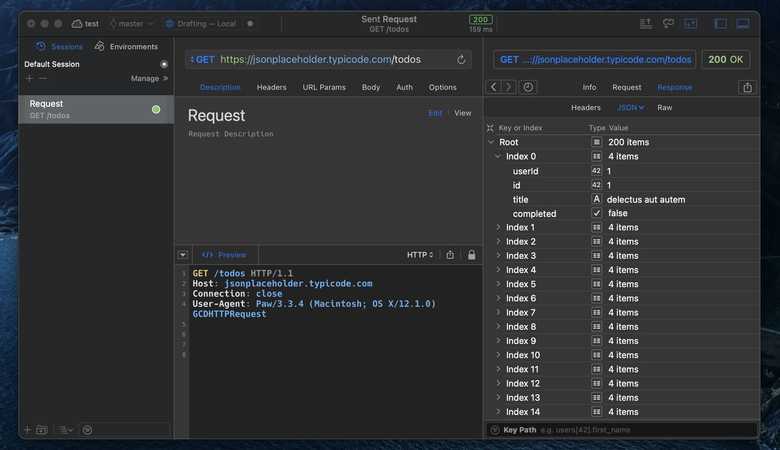Screen dimensions: 780x450
Task: Click the cloud icon next to test
Action: coord(77,23)
